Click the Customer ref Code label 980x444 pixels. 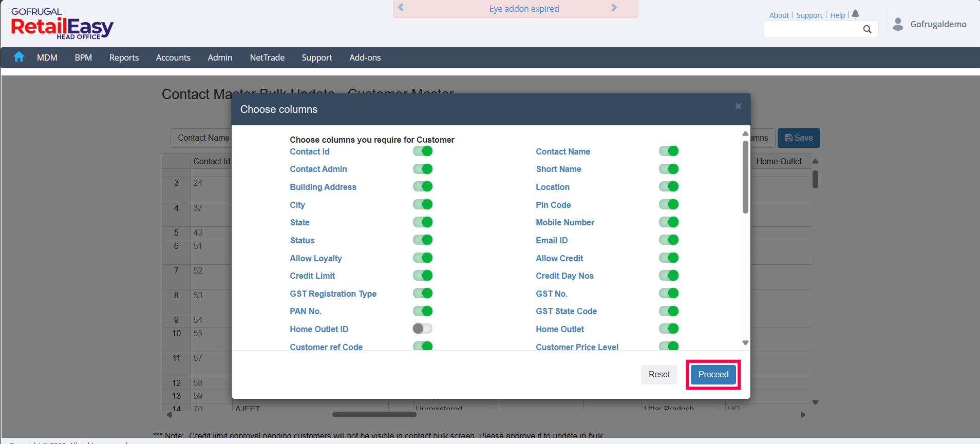[x=326, y=347]
